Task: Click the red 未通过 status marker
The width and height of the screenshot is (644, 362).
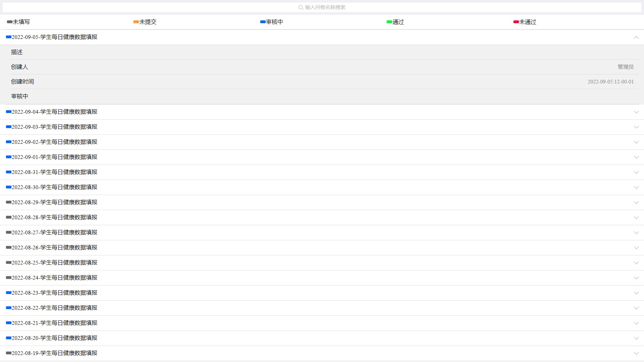Action: click(x=516, y=22)
